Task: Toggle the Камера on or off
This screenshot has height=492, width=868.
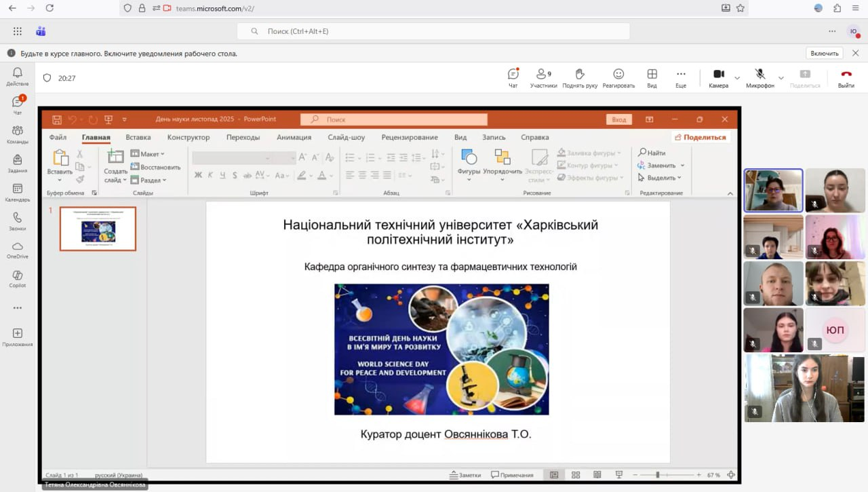Action: [x=718, y=77]
